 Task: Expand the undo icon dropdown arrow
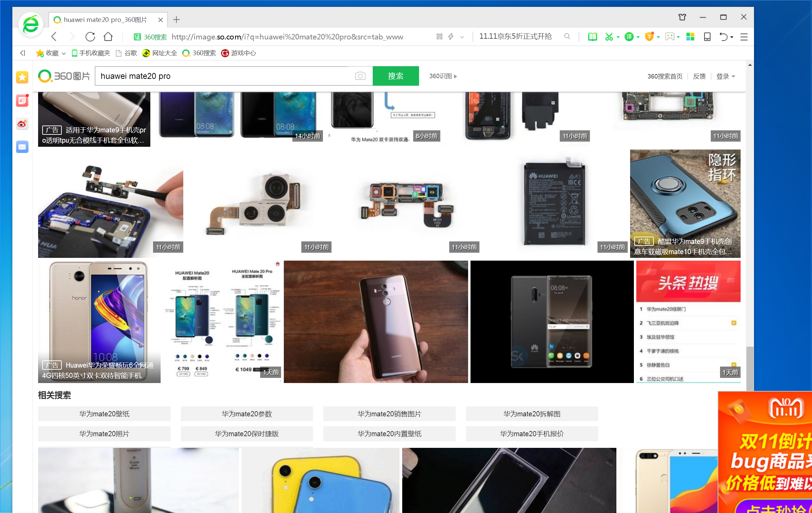pos(732,37)
